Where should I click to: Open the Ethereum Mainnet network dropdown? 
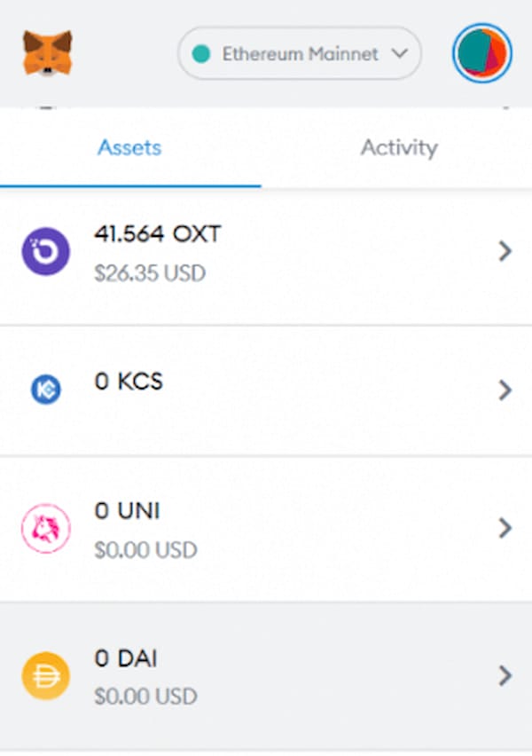300,54
